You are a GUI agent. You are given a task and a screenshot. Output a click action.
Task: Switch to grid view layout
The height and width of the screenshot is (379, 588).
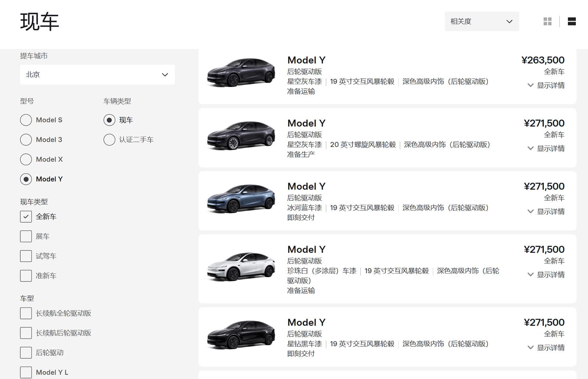(547, 21)
